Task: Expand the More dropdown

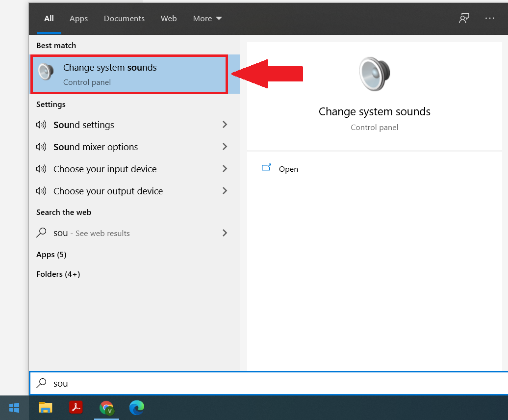Action: point(207,19)
